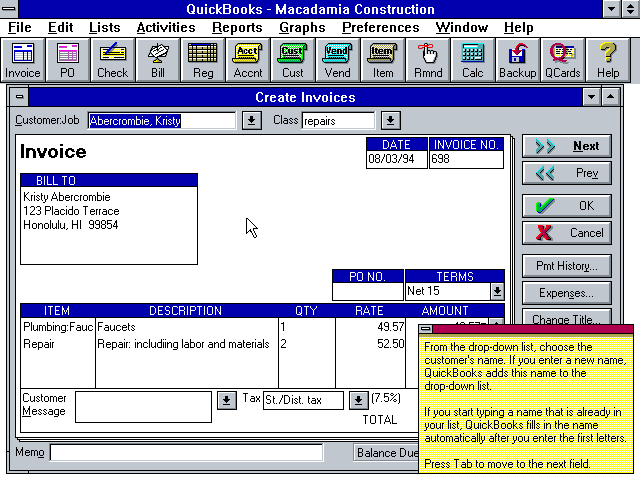The image size is (640, 480).
Task: Select the Repair item cell
Action: pos(58,344)
